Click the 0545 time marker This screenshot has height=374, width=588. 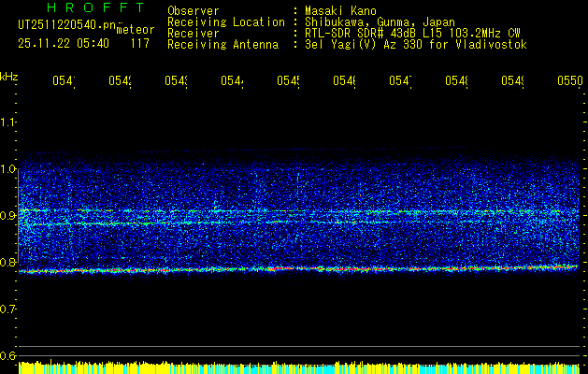point(288,80)
